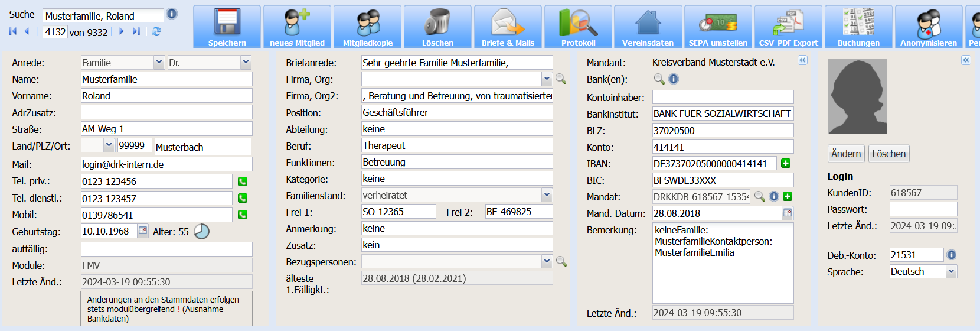Image resolution: width=980 pixels, height=331 pixels.
Task: Open Briefe & Mails toolbar button
Action: (x=508, y=27)
